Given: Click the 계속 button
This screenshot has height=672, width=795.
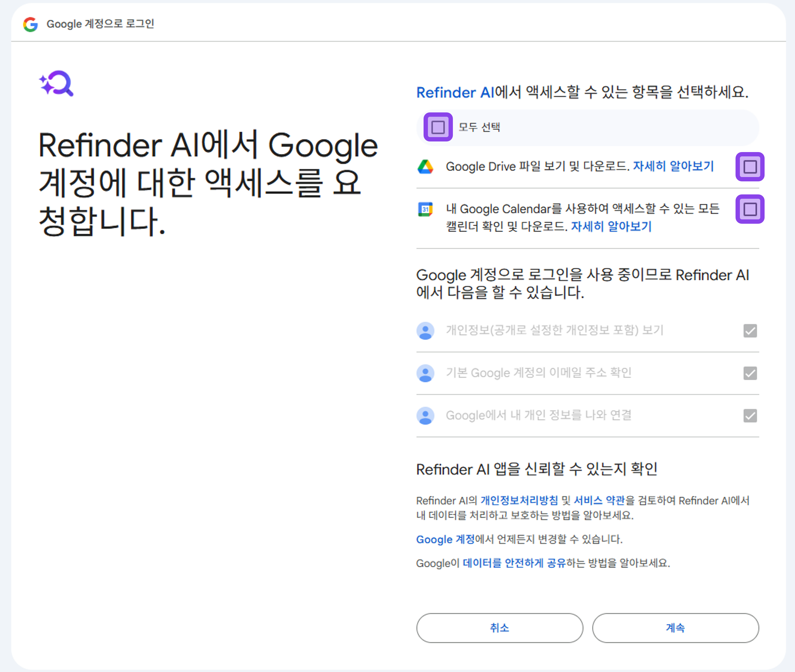Looking at the screenshot, I should point(675,628).
